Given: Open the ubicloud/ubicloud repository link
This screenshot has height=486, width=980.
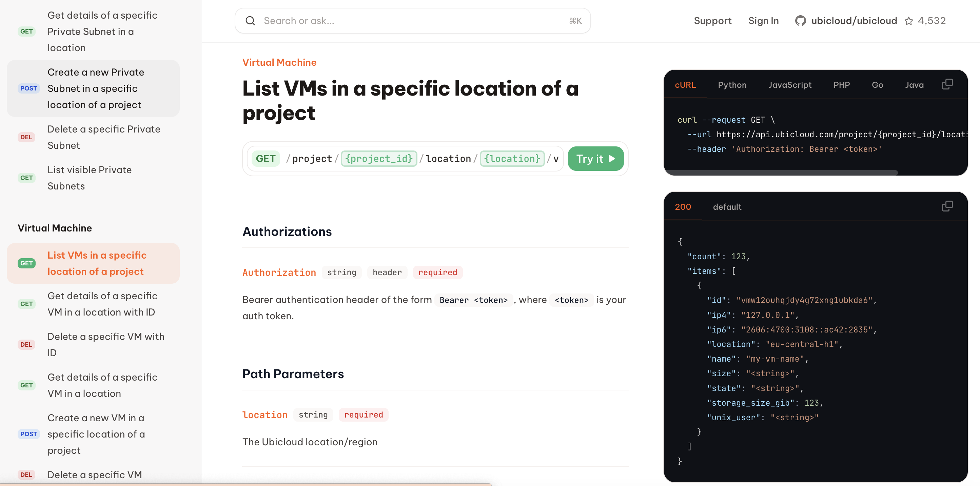Looking at the screenshot, I should [x=854, y=21].
